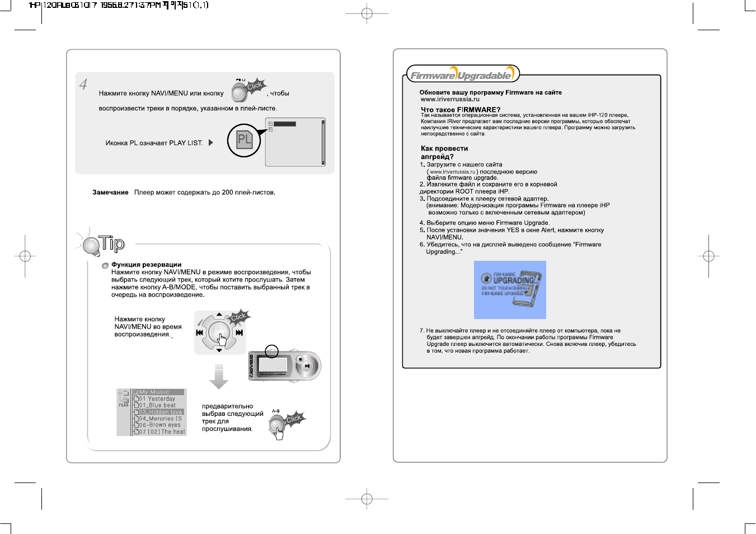Click the 'Что такое FIRMWARE?' heading
756x534 pixels.
(x=461, y=110)
